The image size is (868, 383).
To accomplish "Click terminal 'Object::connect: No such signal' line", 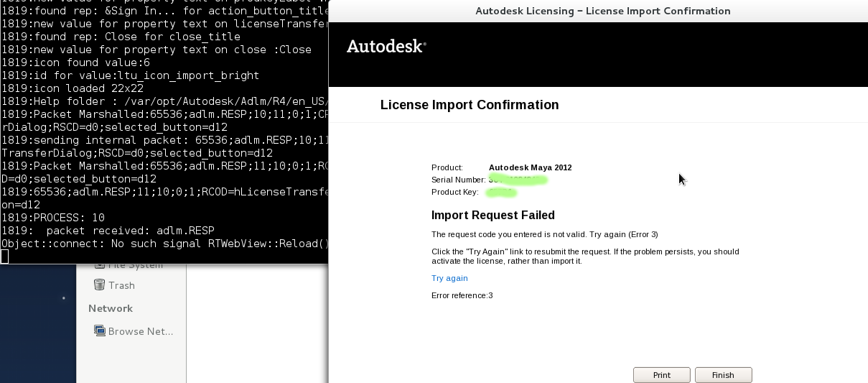I will pyautogui.click(x=164, y=244).
